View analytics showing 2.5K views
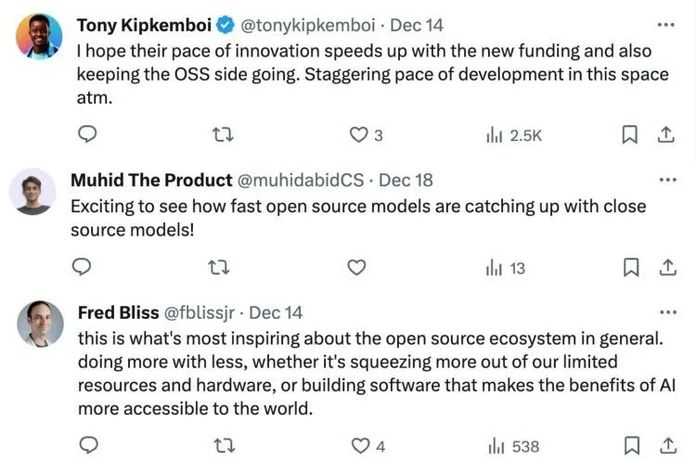The width and height of the screenshot is (696, 470). point(492,134)
